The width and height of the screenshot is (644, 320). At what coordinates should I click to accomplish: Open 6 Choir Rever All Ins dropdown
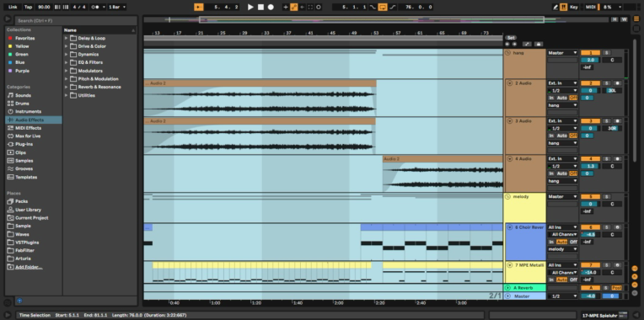pyautogui.click(x=562, y=227)
